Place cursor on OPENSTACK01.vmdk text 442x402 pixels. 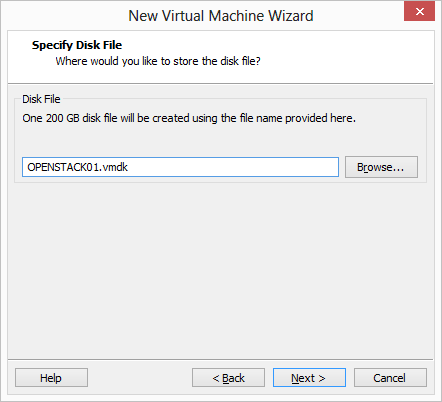77,167
